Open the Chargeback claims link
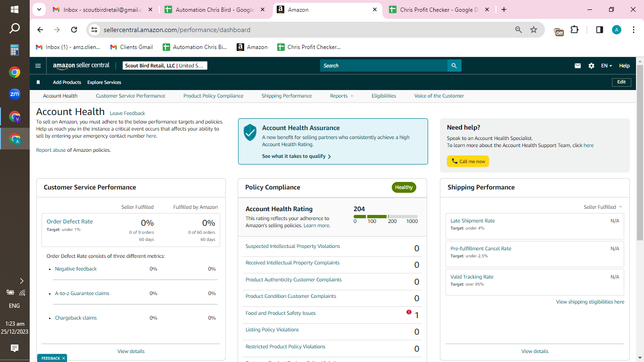Viewport: 644px width, 362px height. 76,318
